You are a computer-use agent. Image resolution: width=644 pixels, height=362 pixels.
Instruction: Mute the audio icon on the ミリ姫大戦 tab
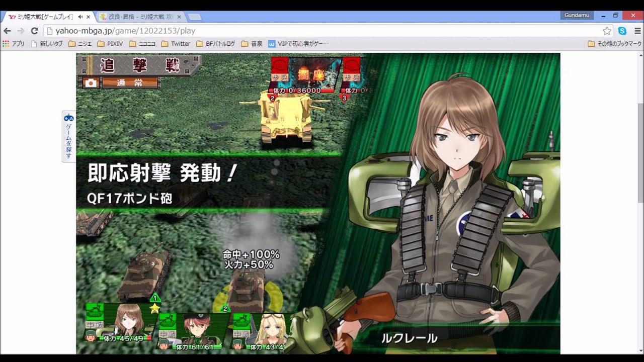coord(80,17)
